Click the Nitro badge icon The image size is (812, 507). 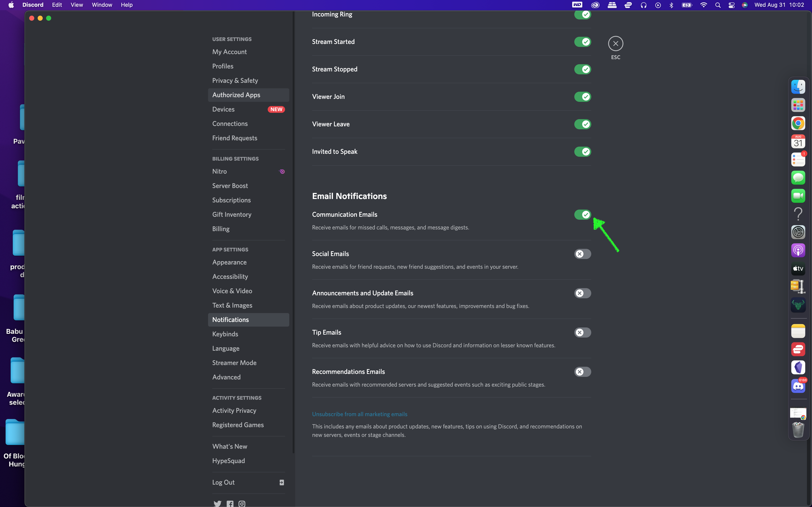point(282,171)
